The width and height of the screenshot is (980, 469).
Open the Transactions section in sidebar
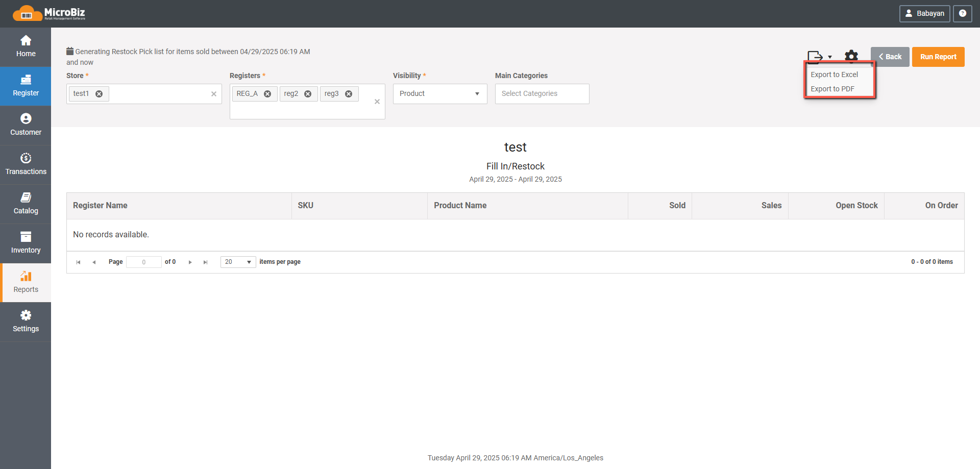[x=26, y=165]
